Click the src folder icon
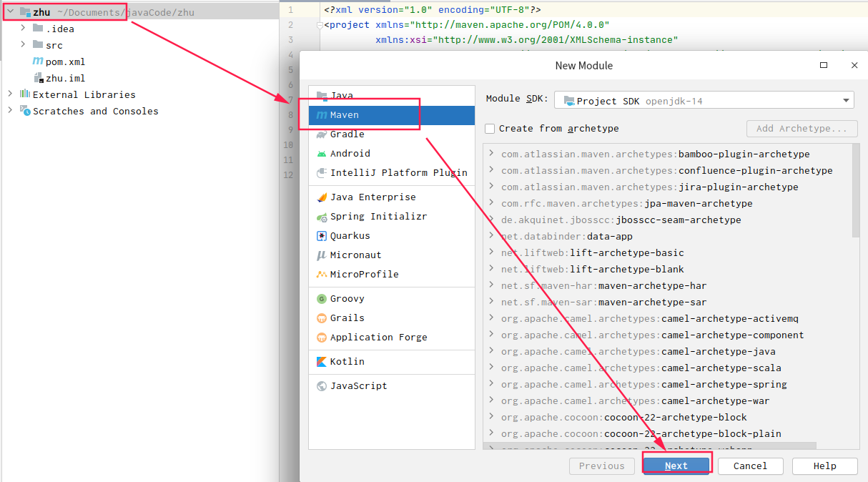868x482 pixels. [38, 45]
